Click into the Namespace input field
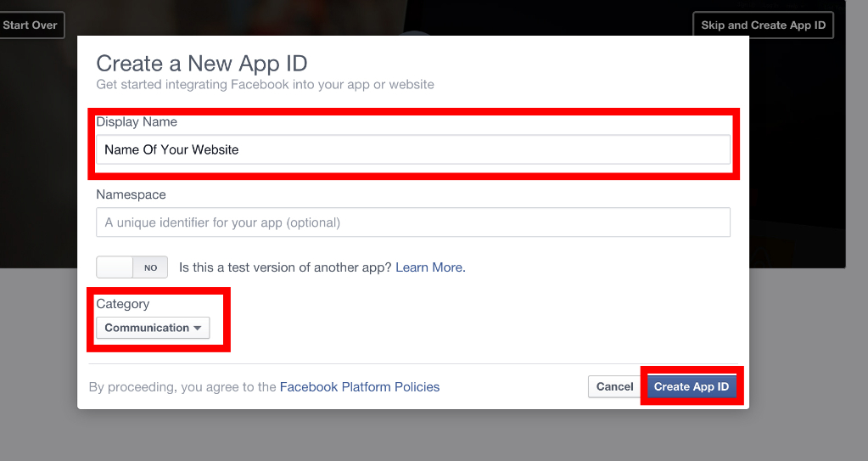Screen dimensions: 868x461 pyautogui.click(x=412, y=222)
